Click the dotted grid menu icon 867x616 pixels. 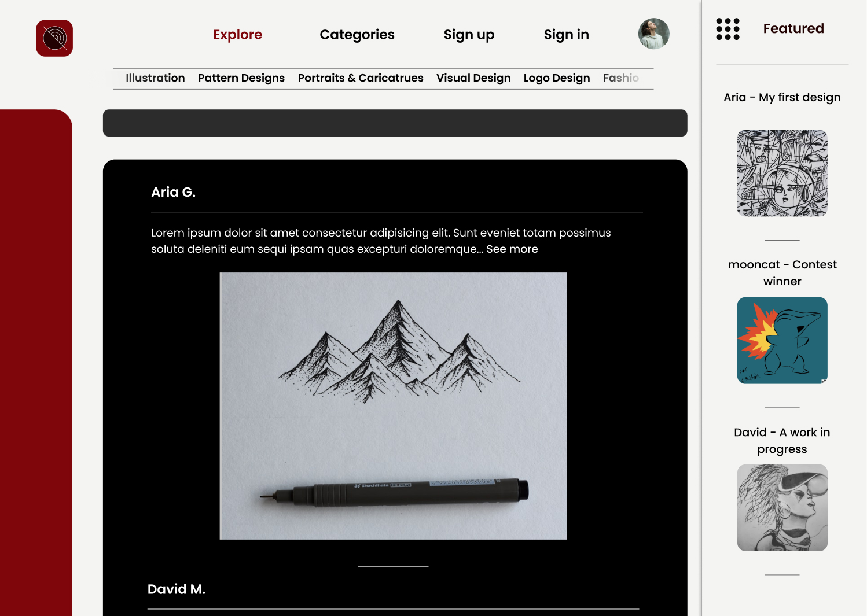tap(728, 29)
